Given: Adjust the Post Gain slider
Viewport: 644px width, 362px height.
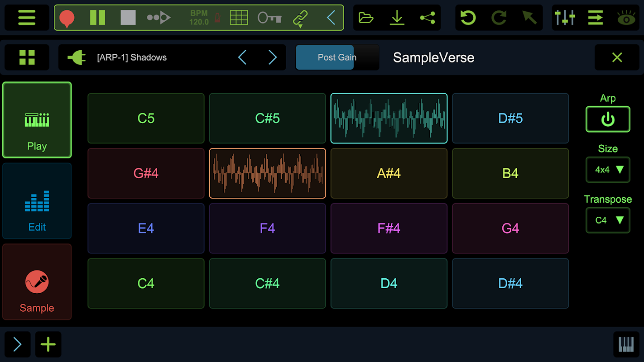Looking at the screenshot, I should tap(337, 57).
